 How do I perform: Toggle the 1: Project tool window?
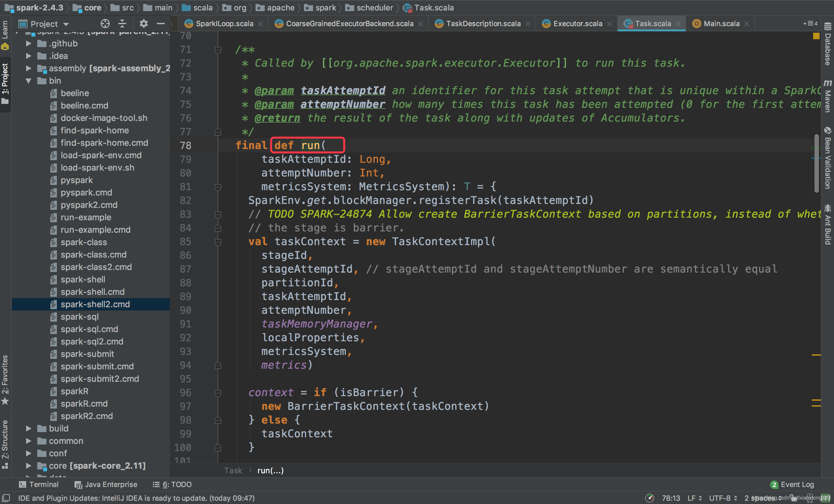coord(5,83)
